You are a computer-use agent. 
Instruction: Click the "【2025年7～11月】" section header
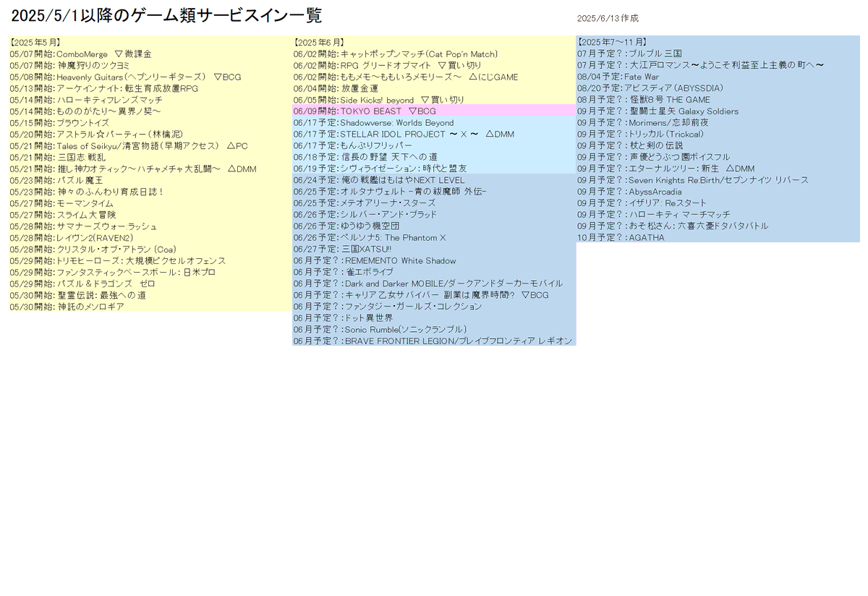coord(613,42)
